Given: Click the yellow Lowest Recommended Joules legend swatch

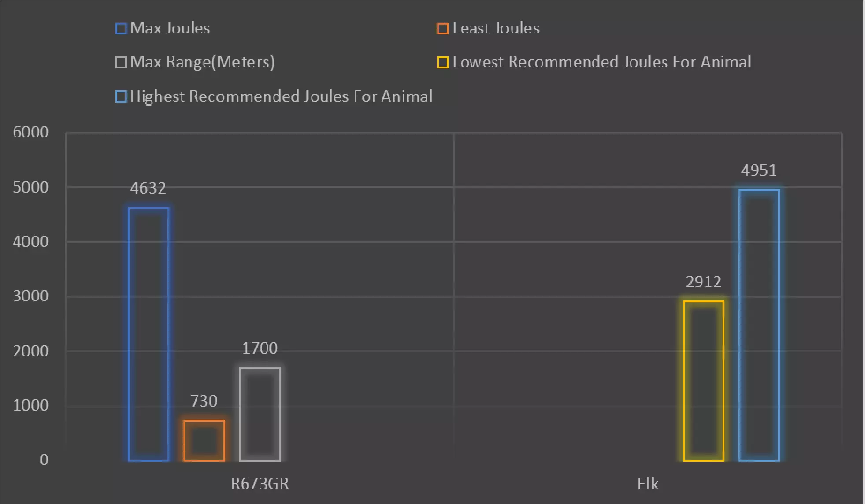Looking at the screenshot, I should [x=442, y=62].
